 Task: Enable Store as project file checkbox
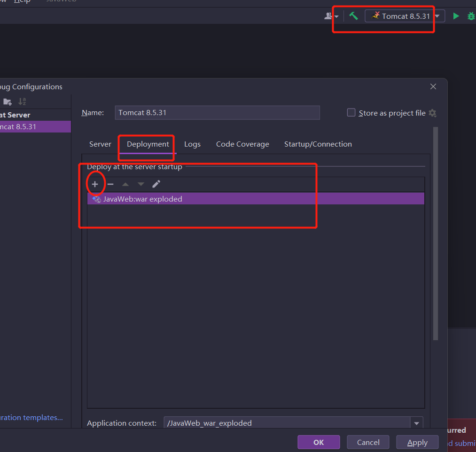(x=351, y=113)
